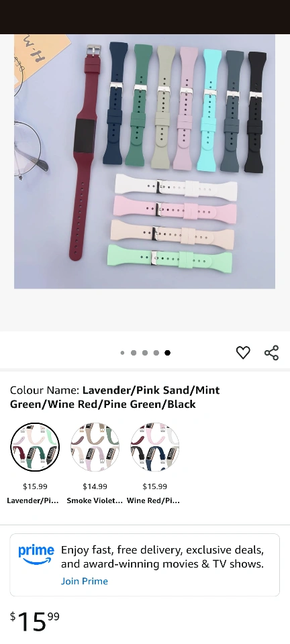Tap the heart wishlist icon

243,352
